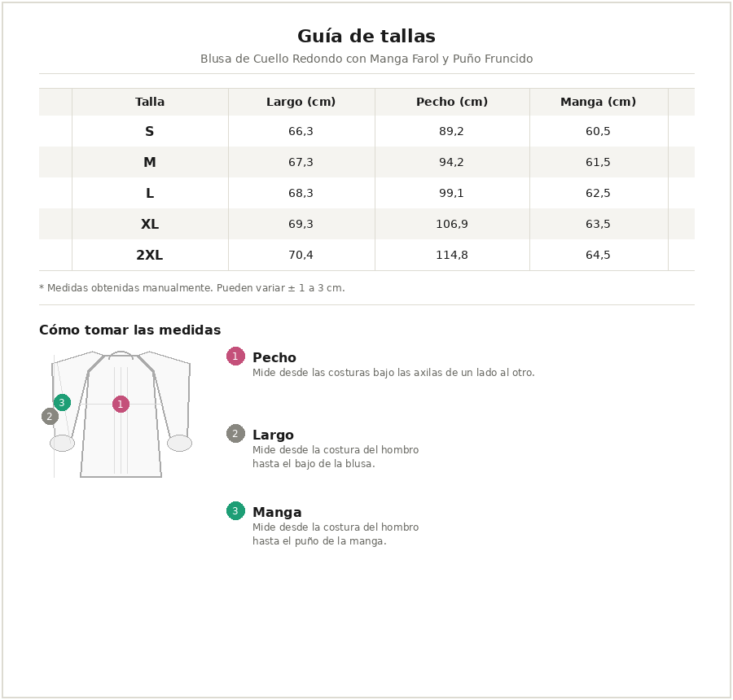Select the Pecho (cm) column header
733x700 pixels.
[452, 103]
